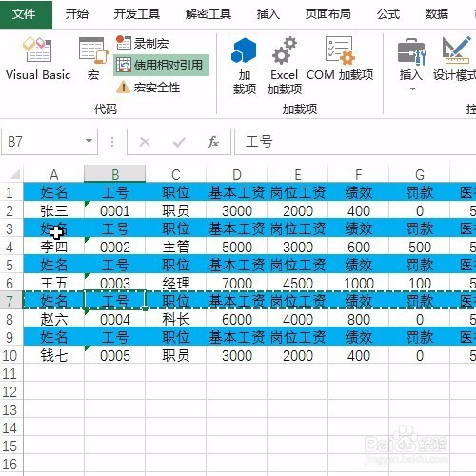Open COM 加载项 dialog
This screenshot has width=476, height=476.
tap(340, 59)
